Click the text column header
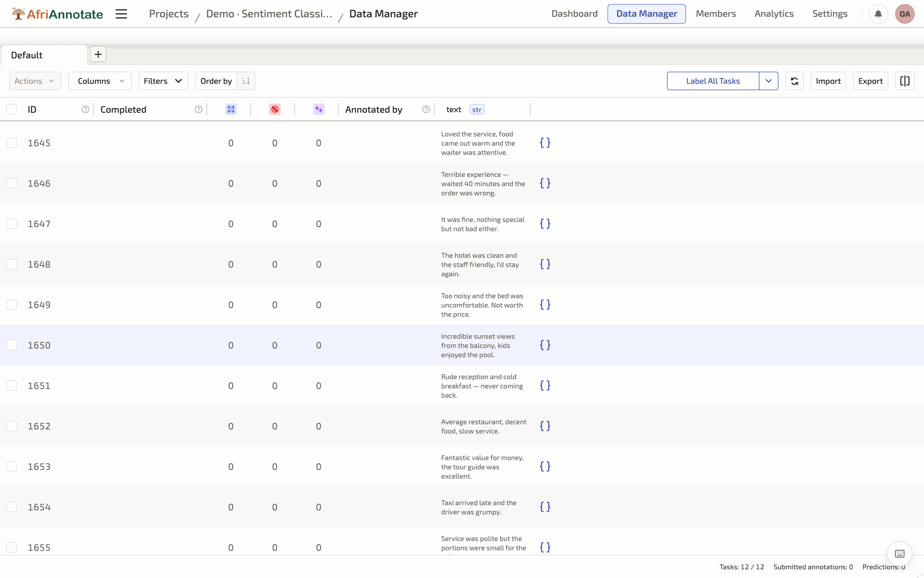Screen dimensions: 924x578 (x=454, y=109)
